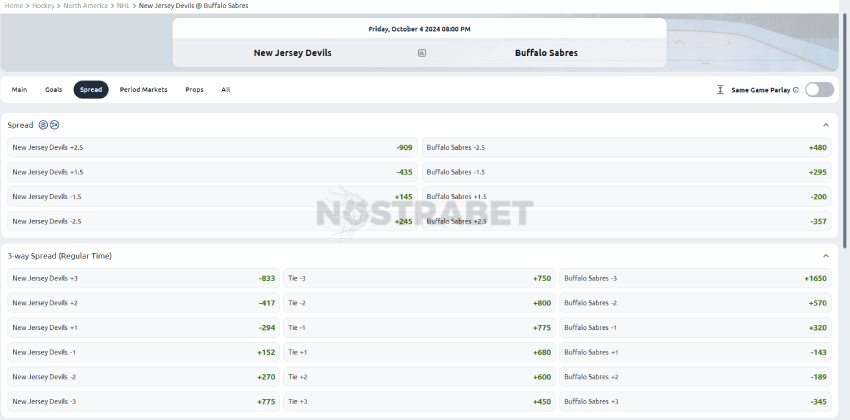Click the New Jersey Devils team name header

pos(293,53)
